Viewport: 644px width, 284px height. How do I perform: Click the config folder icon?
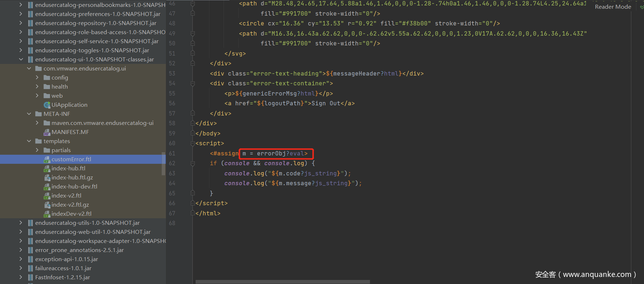click(x=47, y=78)
